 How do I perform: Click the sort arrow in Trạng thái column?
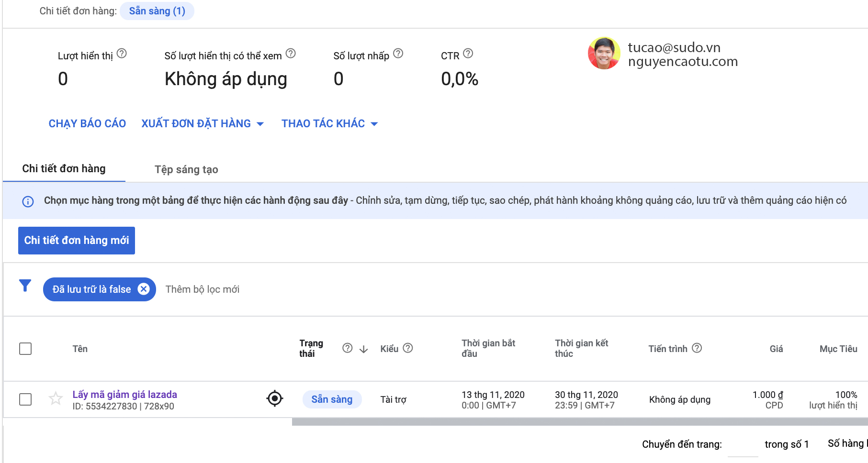pyautogui.click(x=363, y=349)
